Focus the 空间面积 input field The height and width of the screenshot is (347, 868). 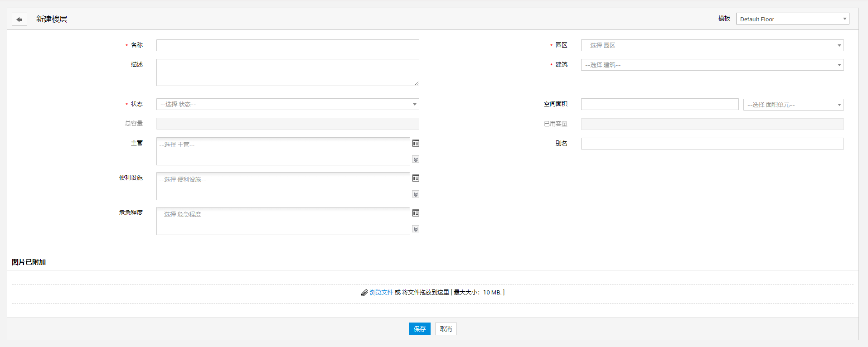click(x=659, y=104)
